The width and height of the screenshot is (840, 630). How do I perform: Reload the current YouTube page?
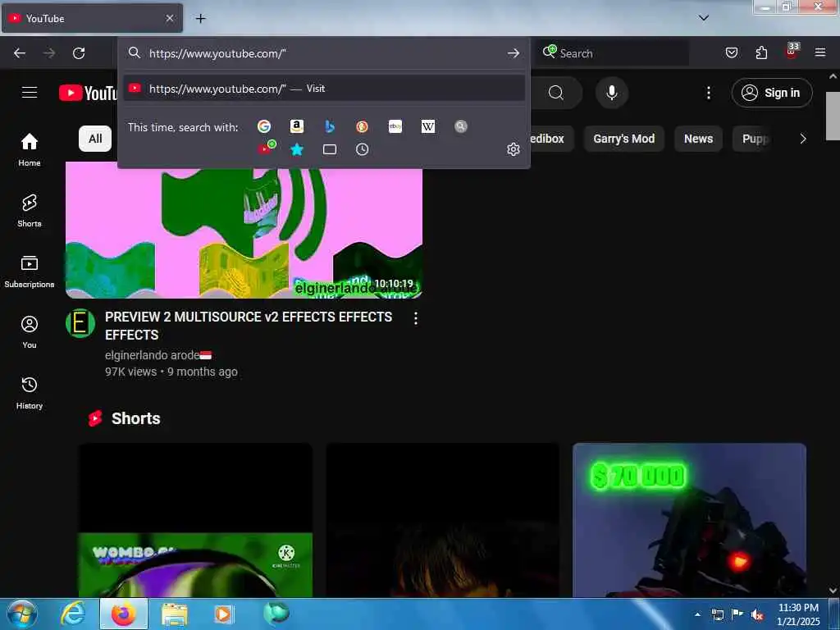coord(79,53)
